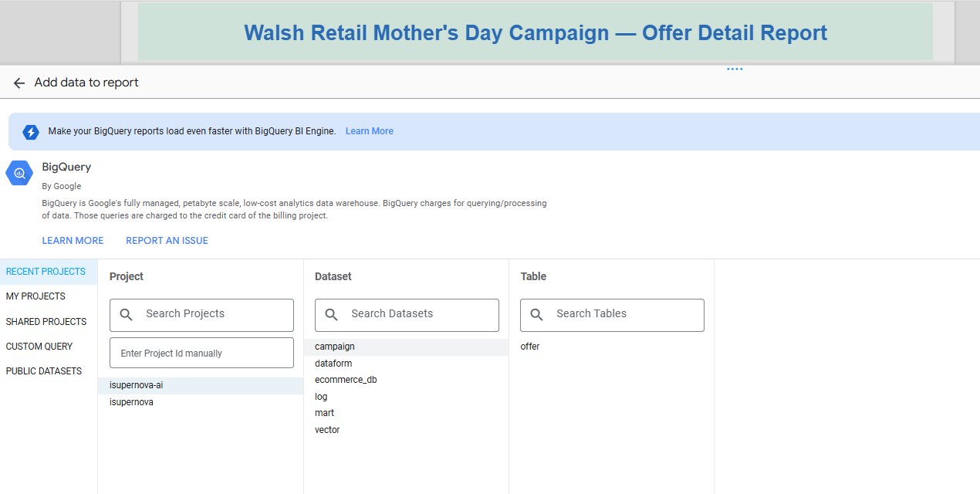980x494 pixels.
Task: Select the ecommerce_db dataset
Action: click(x=406, y=380)
